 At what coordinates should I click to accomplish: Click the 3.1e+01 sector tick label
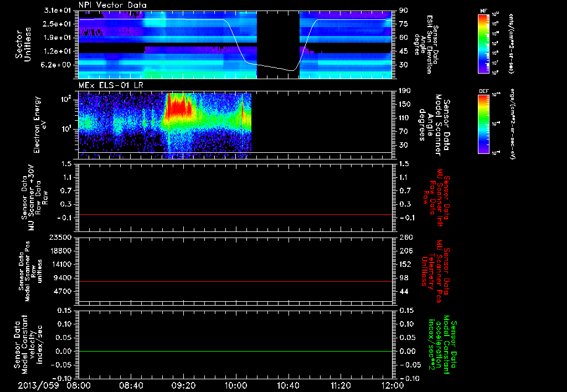[x=58, y=11]
